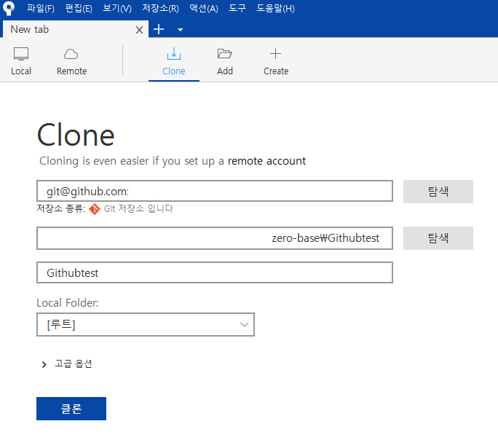The height and width of the screenshot is (448, 498).
Task: Open the Remote repositories view
Action: click(71, 62)
